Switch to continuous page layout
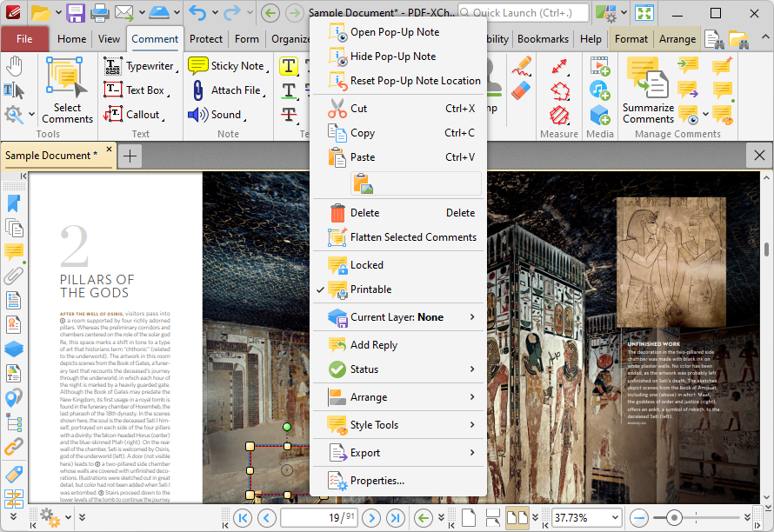Screen dimensions: 774x532 (x=492, y=518)
